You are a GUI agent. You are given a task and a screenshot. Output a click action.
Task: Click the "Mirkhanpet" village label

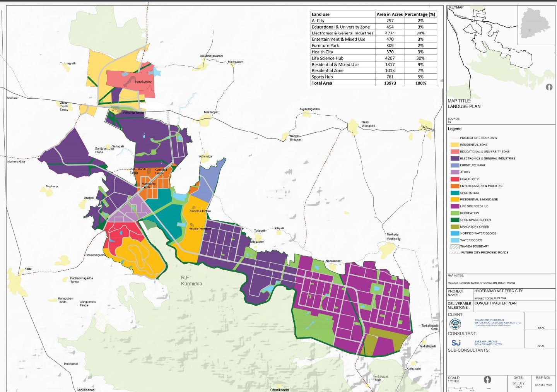tap(211, 112)
